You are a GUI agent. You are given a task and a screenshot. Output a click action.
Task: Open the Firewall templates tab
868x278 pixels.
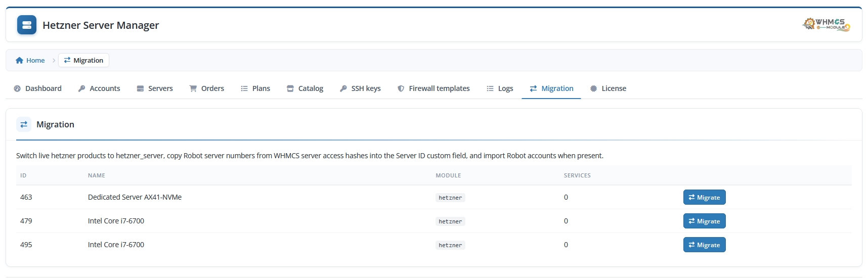tap(433, 88)
